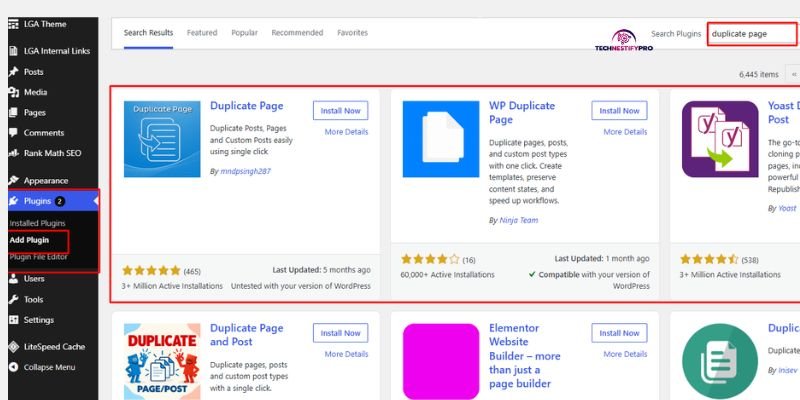This screenshot has height=400, width=800.
Task: Click the Users person icon
Action: click(x=13, y=279)
